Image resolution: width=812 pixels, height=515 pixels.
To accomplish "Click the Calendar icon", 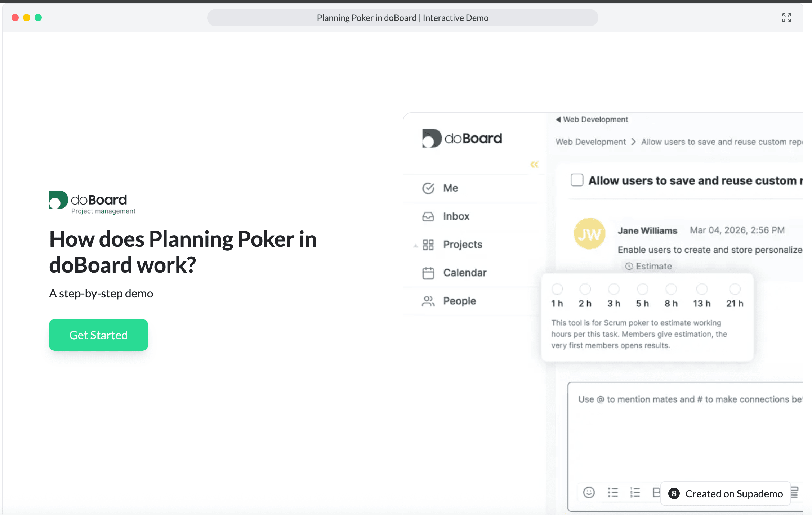I will 428,273.
